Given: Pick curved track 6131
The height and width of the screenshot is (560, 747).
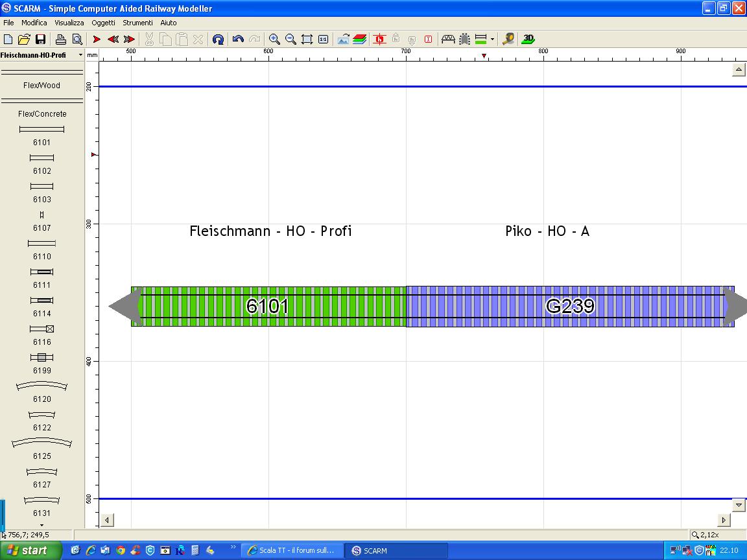Looking at the screenshot, I should pyautogui.click(x=42, y=507).
